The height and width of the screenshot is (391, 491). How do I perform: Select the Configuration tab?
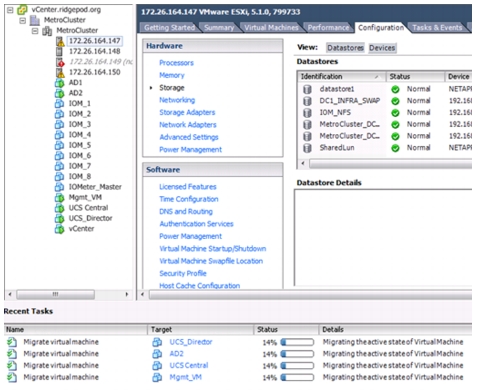381,28
